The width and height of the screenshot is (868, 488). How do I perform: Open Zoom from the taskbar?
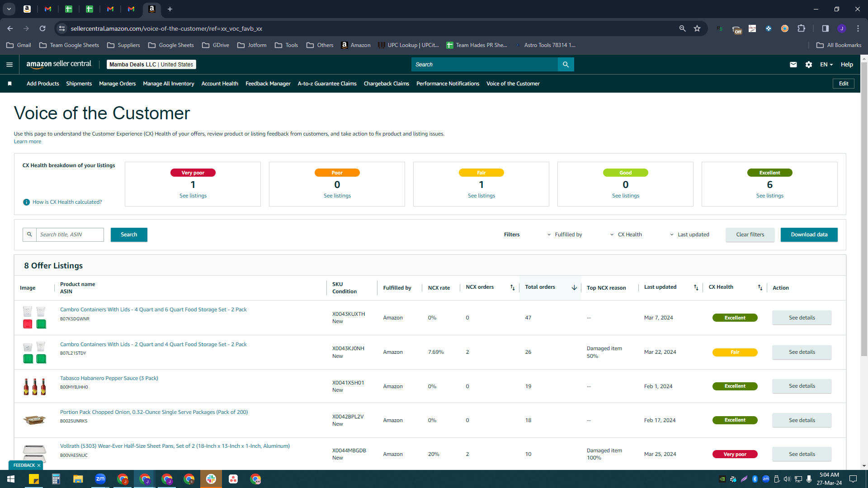pos(100,479)
